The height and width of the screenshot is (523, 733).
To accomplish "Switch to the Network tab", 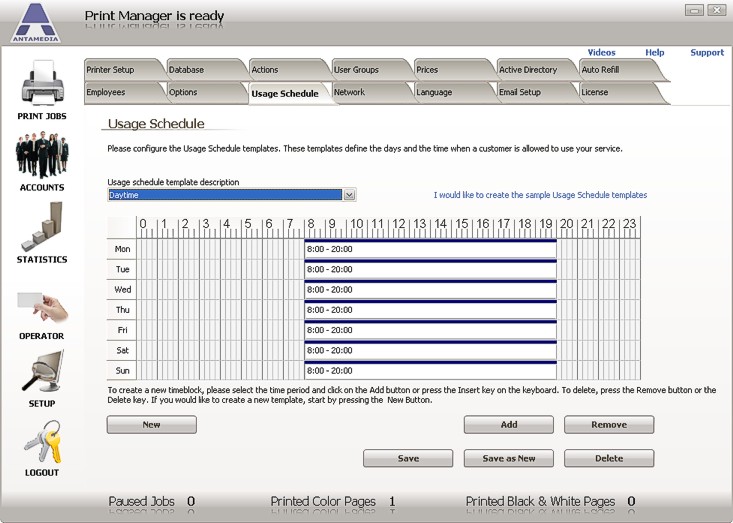I will point(369,92).
